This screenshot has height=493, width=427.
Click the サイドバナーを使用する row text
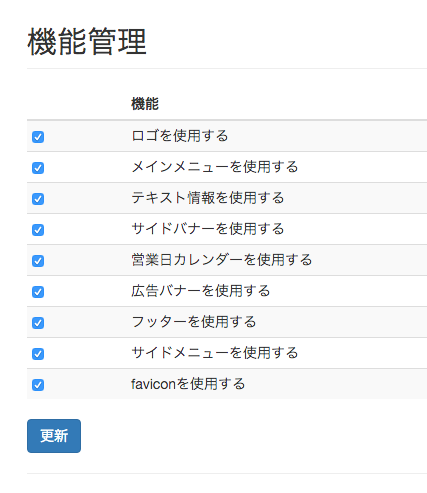(x=208, y=229)
